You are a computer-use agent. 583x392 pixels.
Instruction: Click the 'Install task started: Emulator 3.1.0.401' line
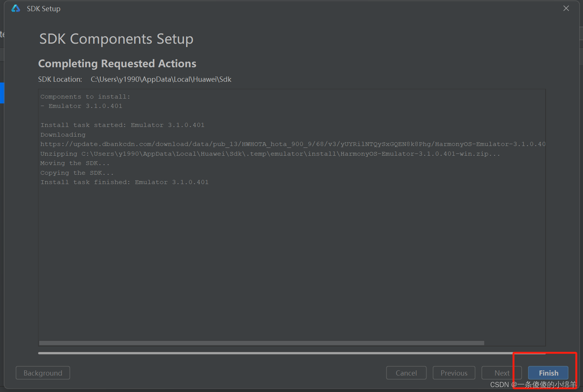coord(122,125)
